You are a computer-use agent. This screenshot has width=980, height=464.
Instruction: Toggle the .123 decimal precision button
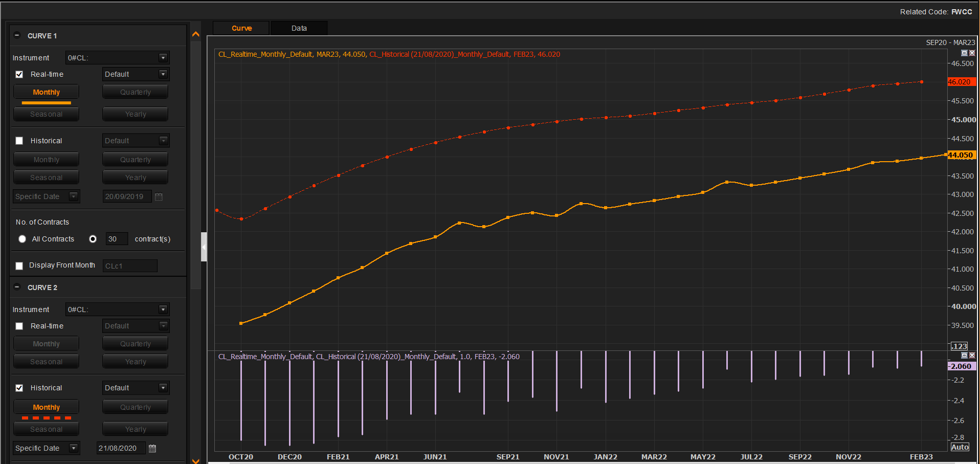[959, 346]
